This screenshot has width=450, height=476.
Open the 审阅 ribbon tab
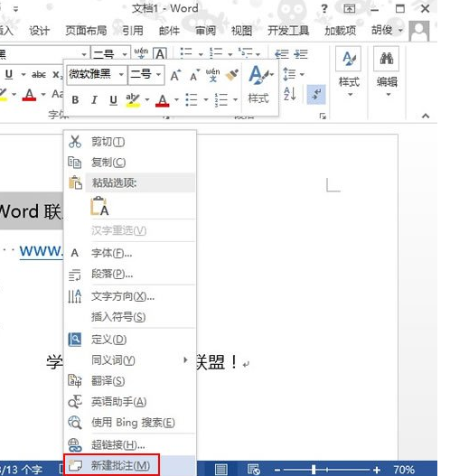click(205, 31)
